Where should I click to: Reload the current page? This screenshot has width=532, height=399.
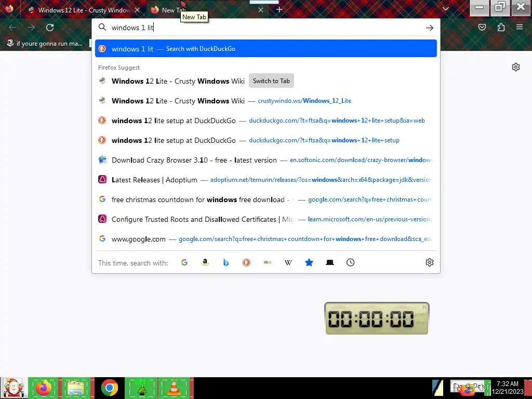tap(50, 28)
